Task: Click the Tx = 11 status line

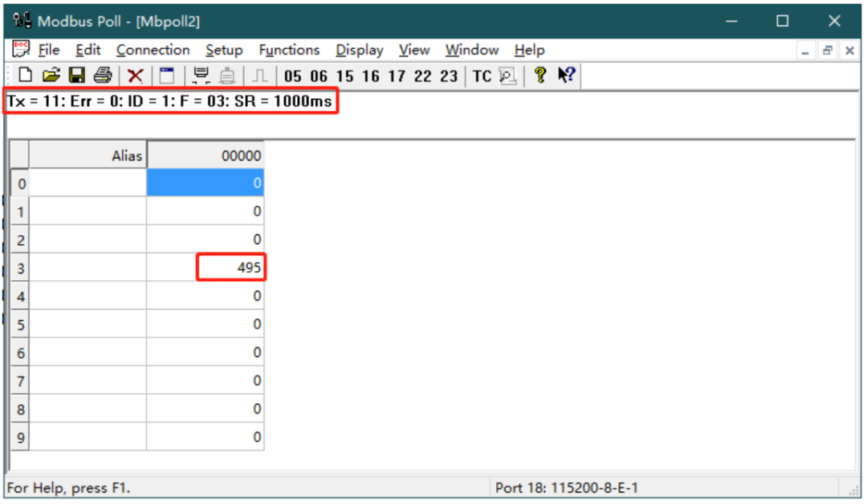Action: [x=169, y=102]
